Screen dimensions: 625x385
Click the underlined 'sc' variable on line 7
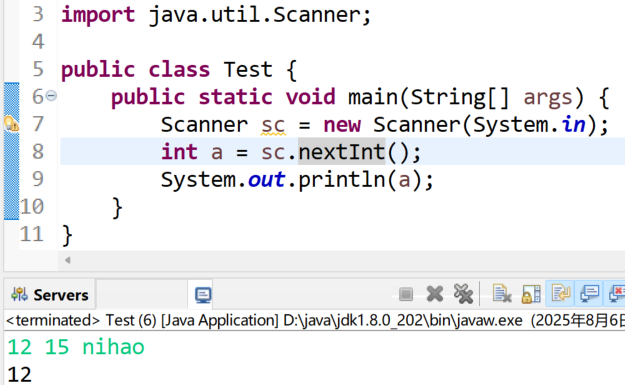pos(273,126)
